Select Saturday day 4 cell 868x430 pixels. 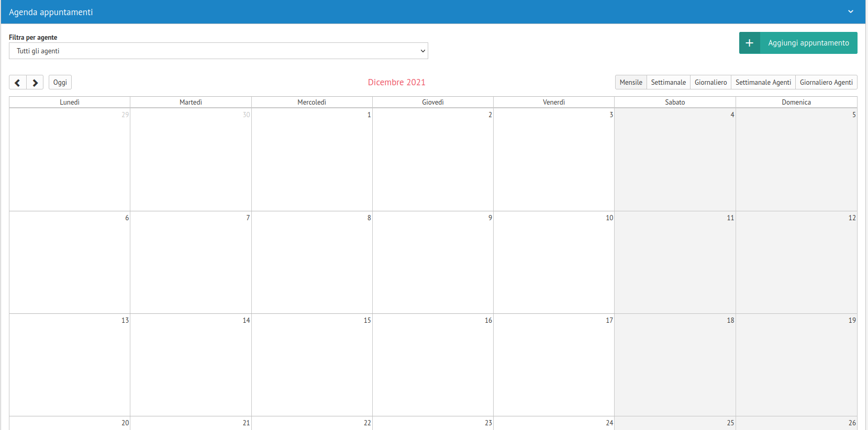pos(675,160)
